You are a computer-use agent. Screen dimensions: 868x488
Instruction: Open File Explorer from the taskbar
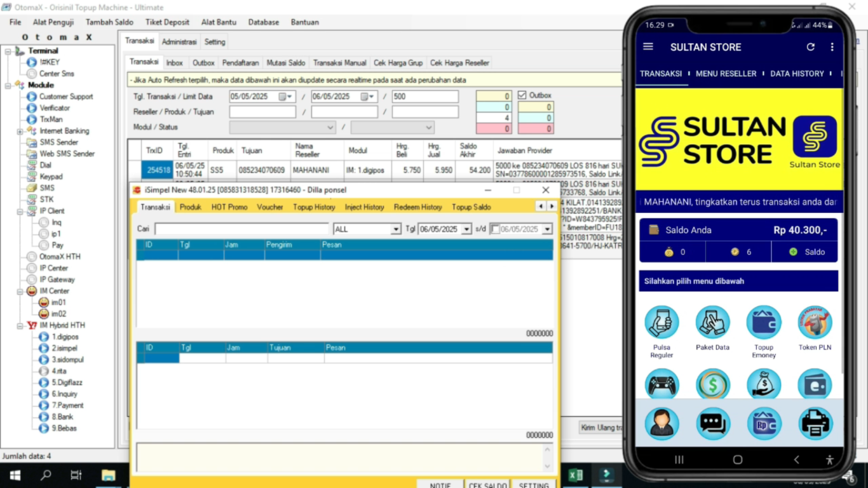tap(109, 475)
